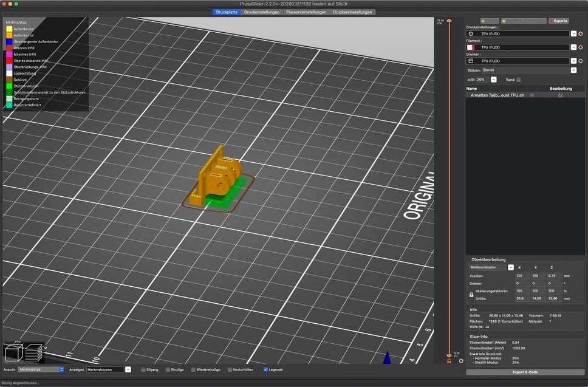This screenshot has width=588, height=387.
Task: Switch to the Filamenteinstellungen tab
Action: click(x=306, y=12)
